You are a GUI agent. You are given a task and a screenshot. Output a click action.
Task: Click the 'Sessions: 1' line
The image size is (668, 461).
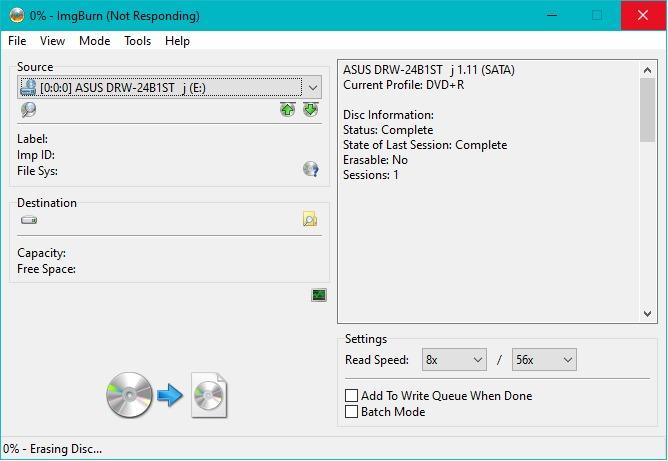[x=371, y=175]
